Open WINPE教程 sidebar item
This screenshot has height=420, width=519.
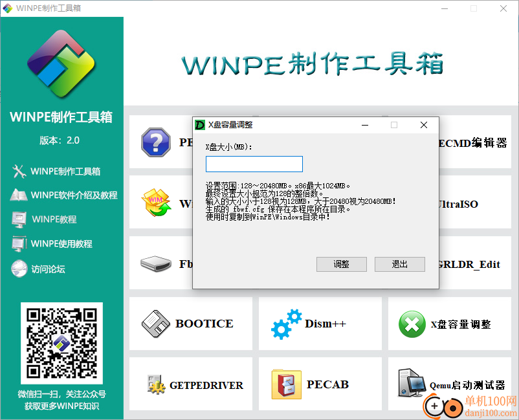pos(54,219)
